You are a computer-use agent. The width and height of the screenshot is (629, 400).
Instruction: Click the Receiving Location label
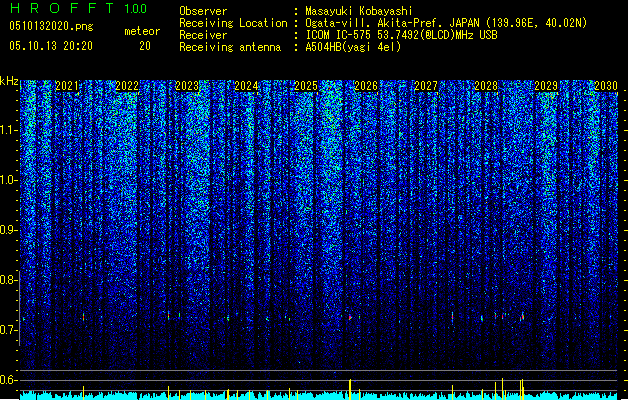point(233,23)
